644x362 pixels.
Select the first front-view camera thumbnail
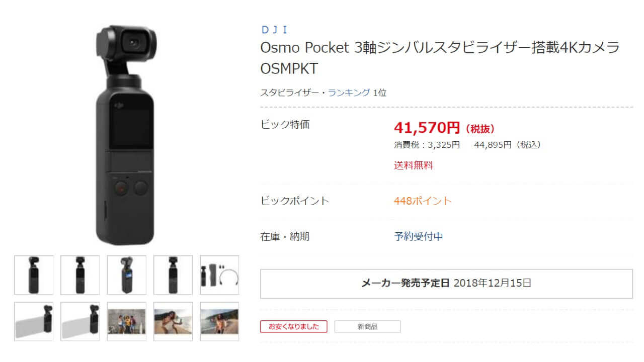point(34,275)
